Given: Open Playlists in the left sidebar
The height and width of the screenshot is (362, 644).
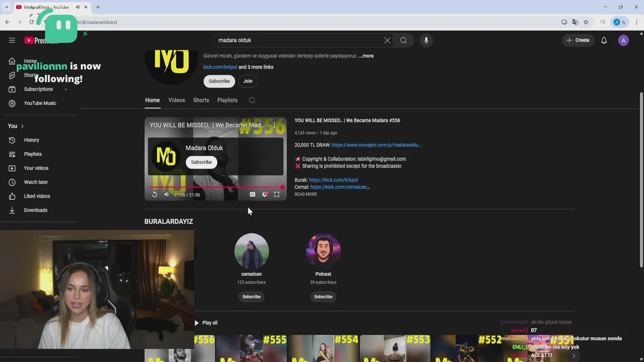Looking at the screenshot, I should tap(33, 154).
